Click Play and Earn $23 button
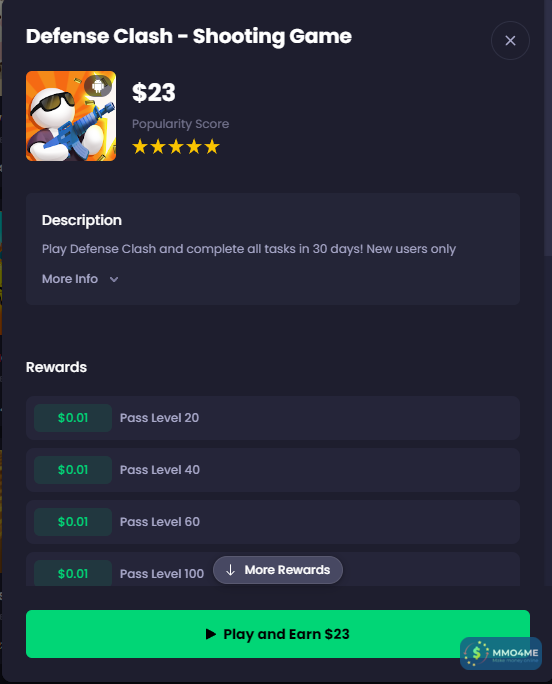The height and width of the screenshot is (684, 552). (x=278, y=634)
